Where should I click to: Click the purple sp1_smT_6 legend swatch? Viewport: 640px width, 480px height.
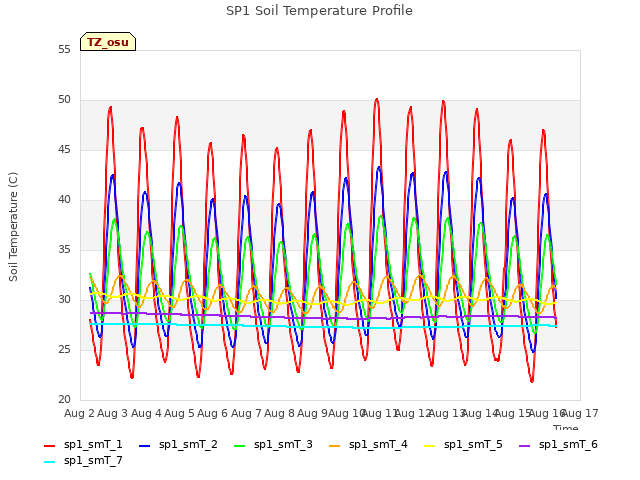524,446
